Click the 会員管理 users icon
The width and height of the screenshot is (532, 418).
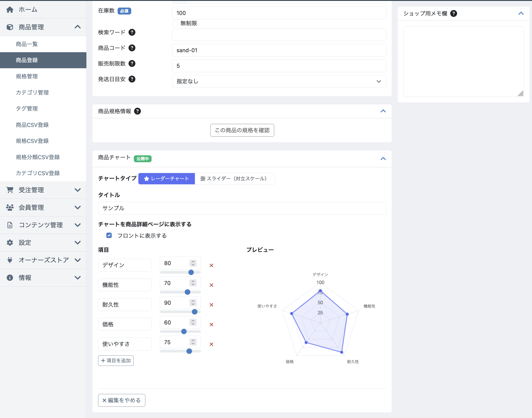(x=10, y=207)
